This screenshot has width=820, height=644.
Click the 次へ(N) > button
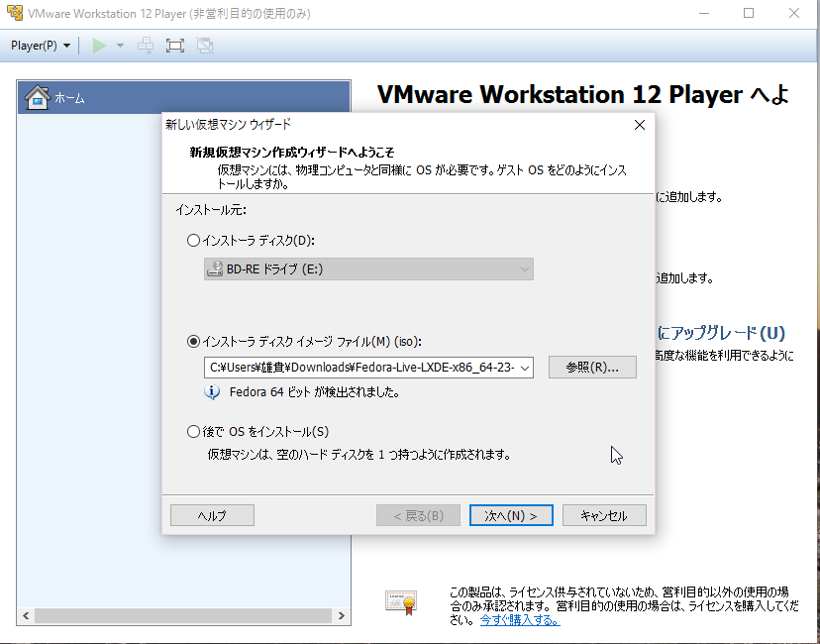511,515
